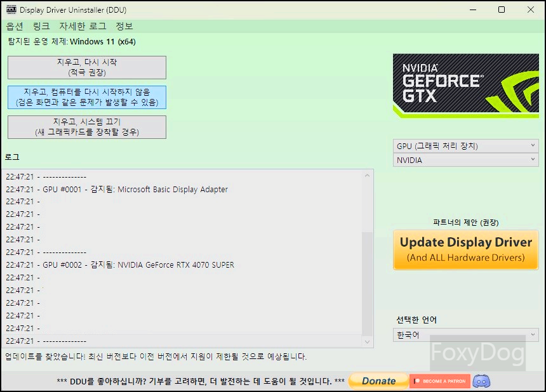Open the 한국어 language dropdown

[465, 335]
